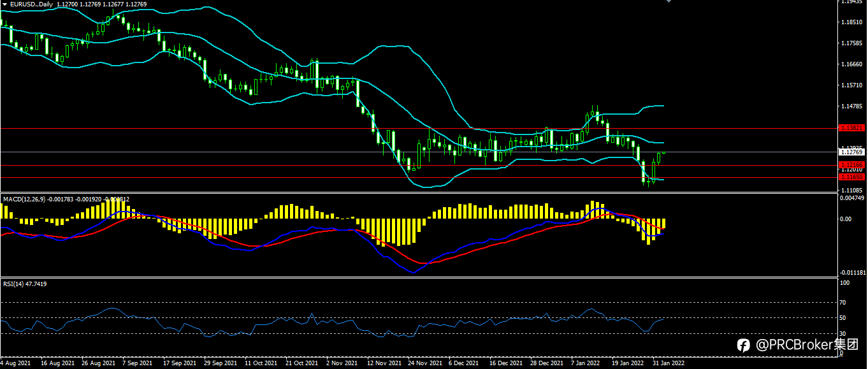This screenshot has width=868, height=369.
Task: Select the red 1.13821 price level label
Action: pyautogui.click(x=852, y=127)
